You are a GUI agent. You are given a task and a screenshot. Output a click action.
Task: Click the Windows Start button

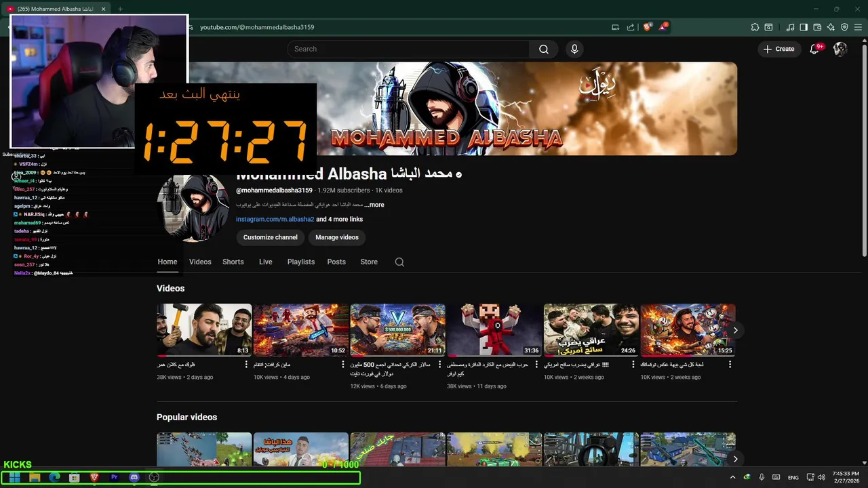(x=14, y=477)
